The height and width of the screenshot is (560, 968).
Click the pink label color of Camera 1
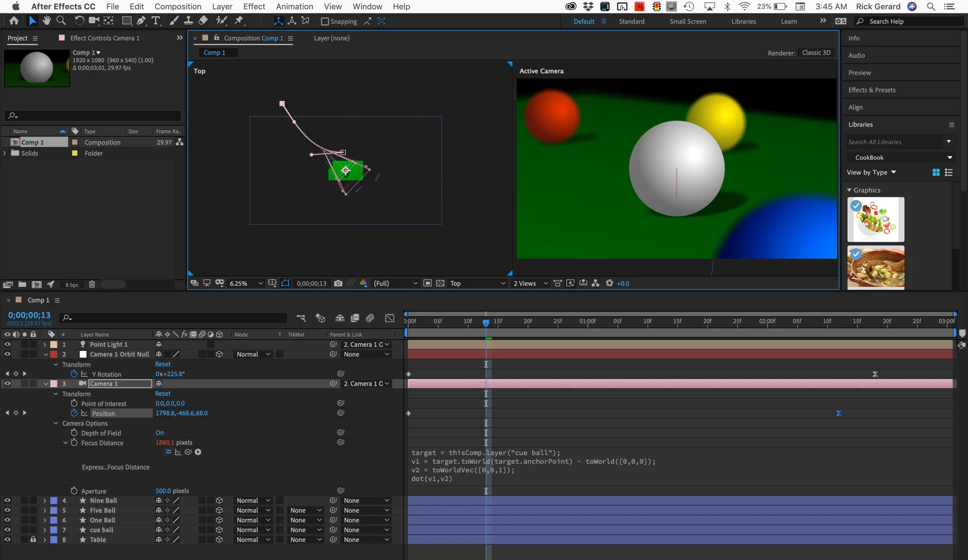54,384
